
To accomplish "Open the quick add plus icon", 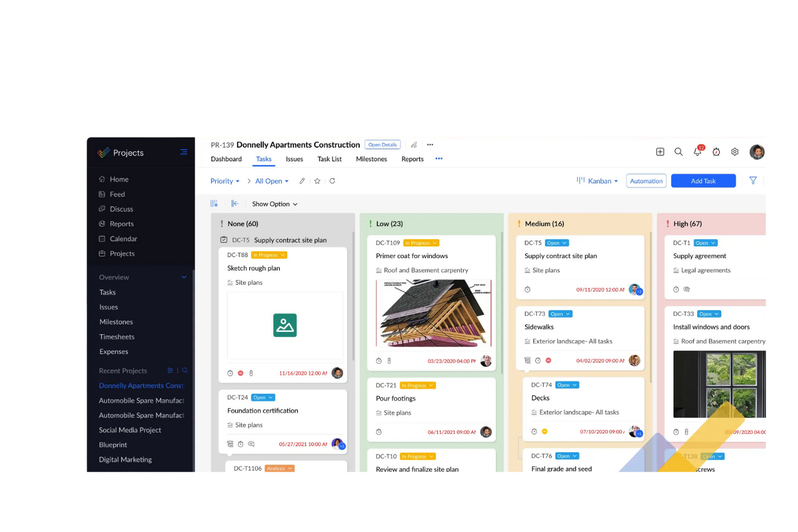I will (x=660, y=152).
